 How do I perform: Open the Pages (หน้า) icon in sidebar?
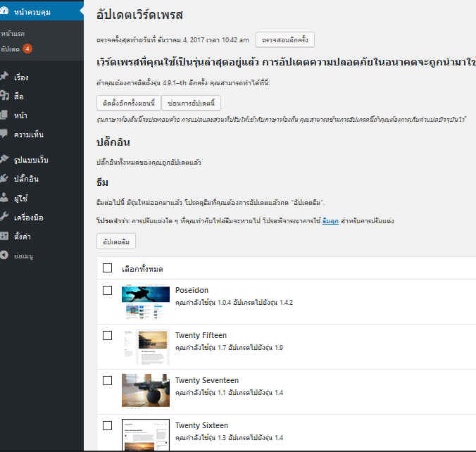[5, 115]
